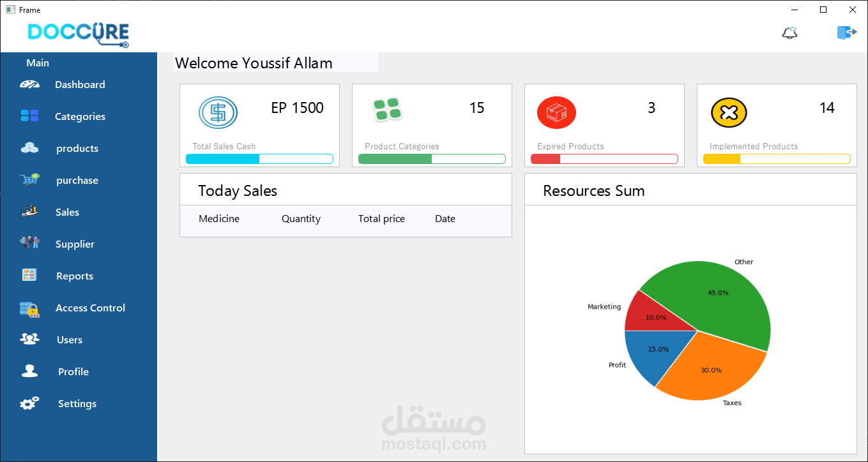Open Dashboard via its gauge icon
Image resolution: width=868 pixels, height=462 pixels.
(x=29, y=84)
